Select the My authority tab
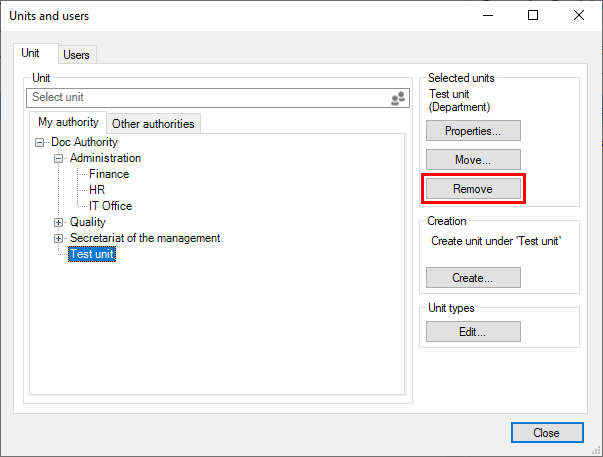Viewport: 603px width, 457px height. [68, 123]
